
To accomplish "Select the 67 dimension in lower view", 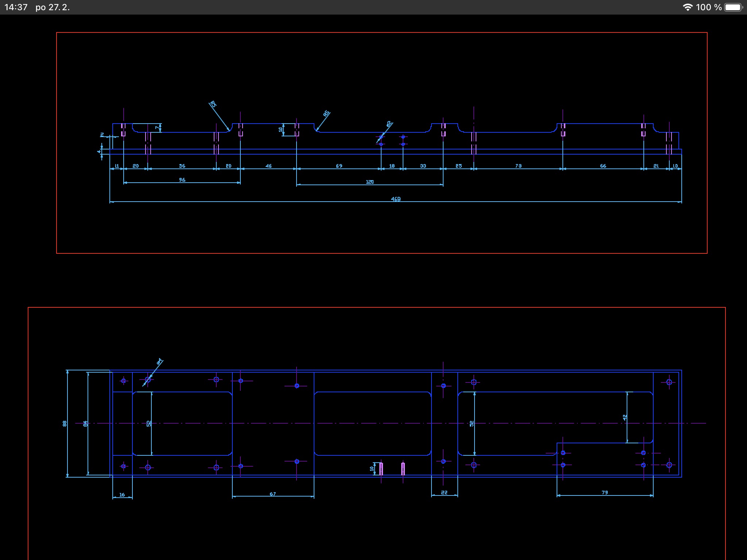I will tap(273, 494).
